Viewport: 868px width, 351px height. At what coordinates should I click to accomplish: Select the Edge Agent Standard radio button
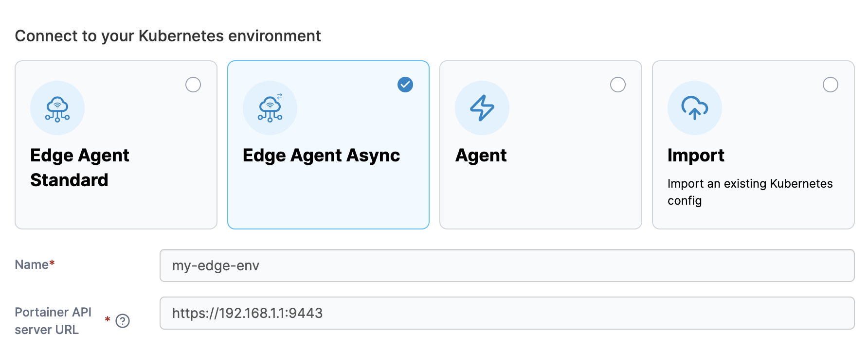tap(193, 85)
